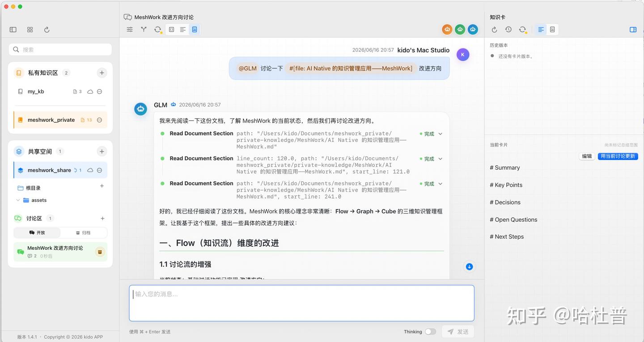This screenshot has height=342, width=644.
Task: Click the plus next to 根目录
Action: coord(102,186)
